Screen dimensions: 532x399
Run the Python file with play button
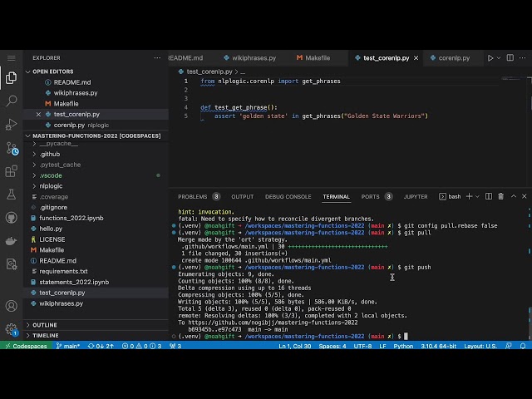pyautogui.click(x=490, y=58)
